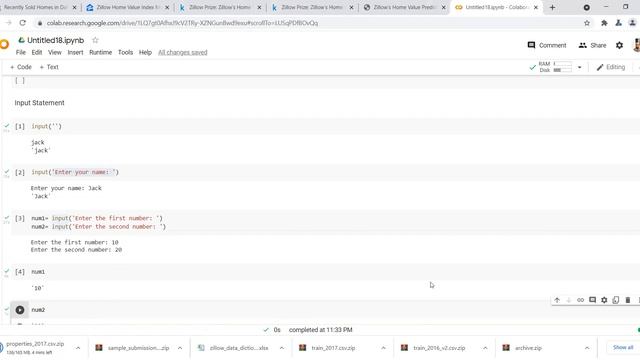The height and width of the screenshot is (360, 640).
Task: Open train_2017.csv.zip download options
Action: point(383,348)
